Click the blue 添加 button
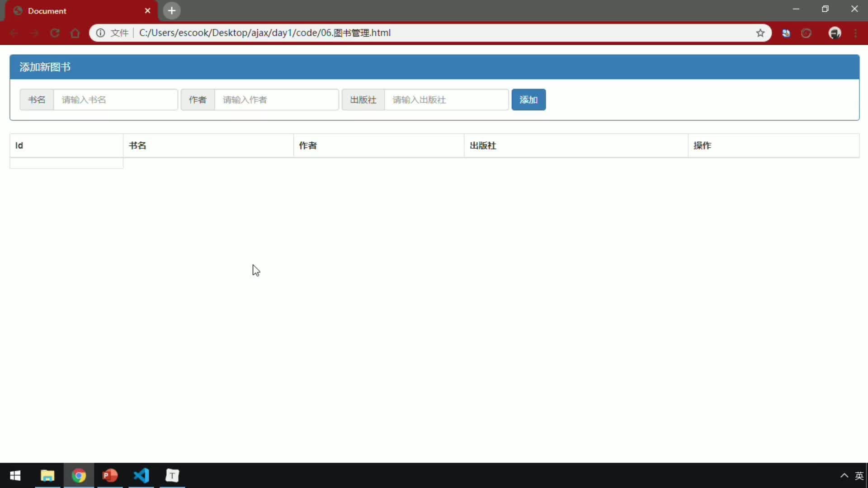 tap(528, 100)
